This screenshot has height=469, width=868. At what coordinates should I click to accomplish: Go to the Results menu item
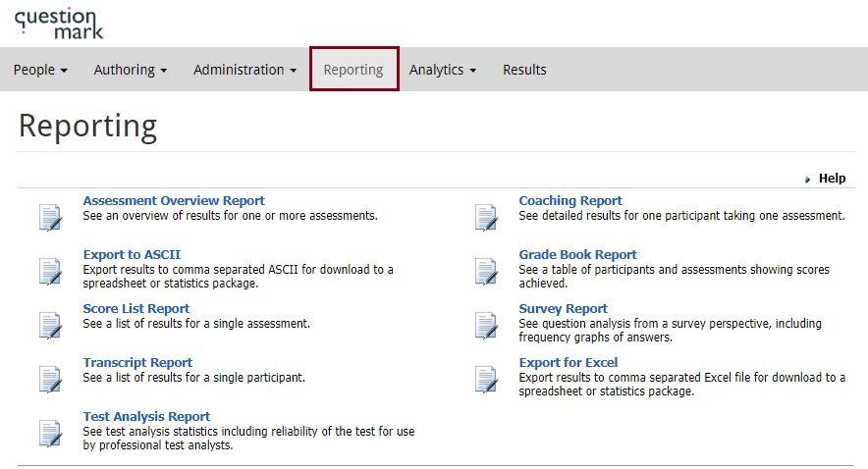point(524,70)
